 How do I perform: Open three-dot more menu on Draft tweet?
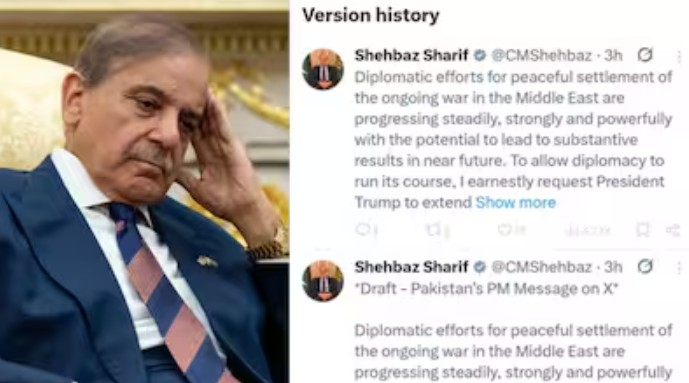[679, 268]
